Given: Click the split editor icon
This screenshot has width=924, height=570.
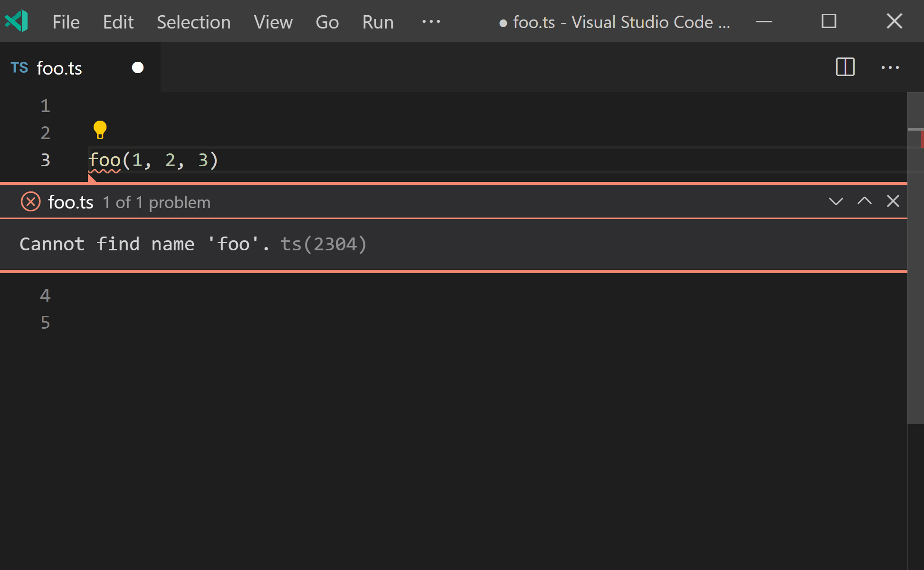Looking at the screenshot, I should [845, 66].
